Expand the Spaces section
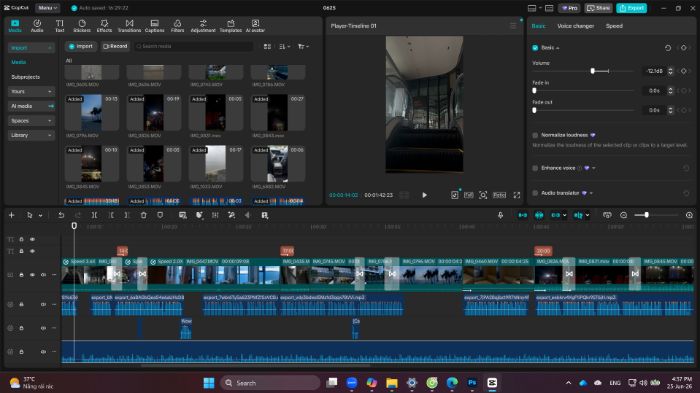700x393 pixels. (31, 121)
